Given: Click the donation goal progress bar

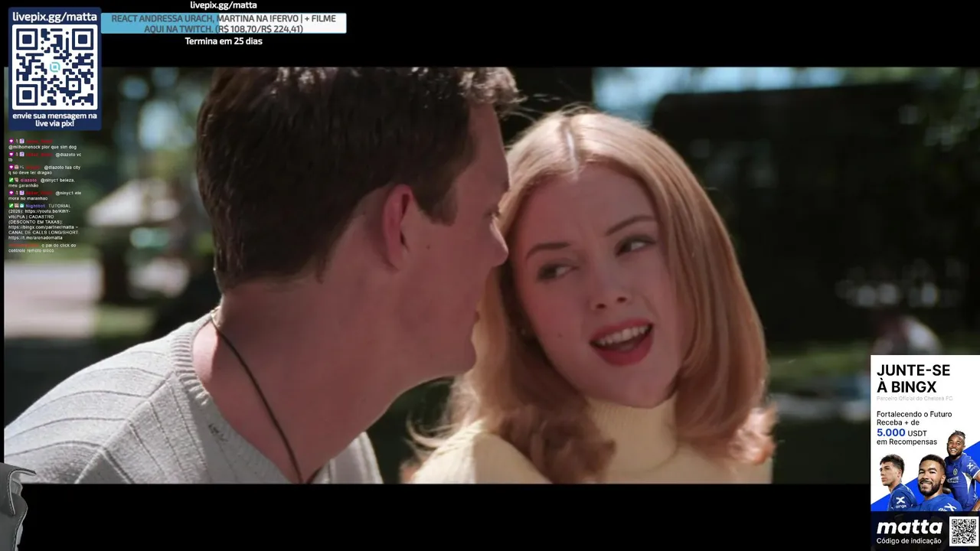Looking at the screenshot, I should click(x=224, y=24).
